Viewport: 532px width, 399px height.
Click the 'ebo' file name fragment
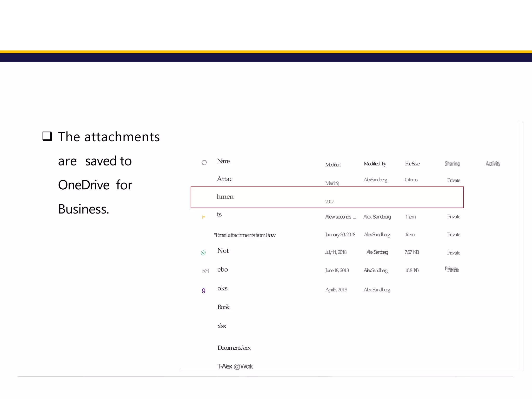tap(223, 270)
